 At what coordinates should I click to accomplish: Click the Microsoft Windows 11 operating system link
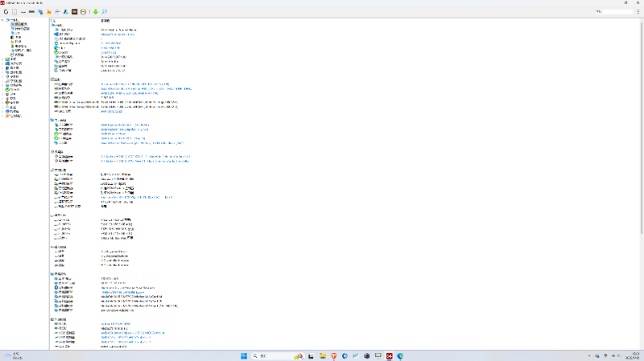(118, 35)
